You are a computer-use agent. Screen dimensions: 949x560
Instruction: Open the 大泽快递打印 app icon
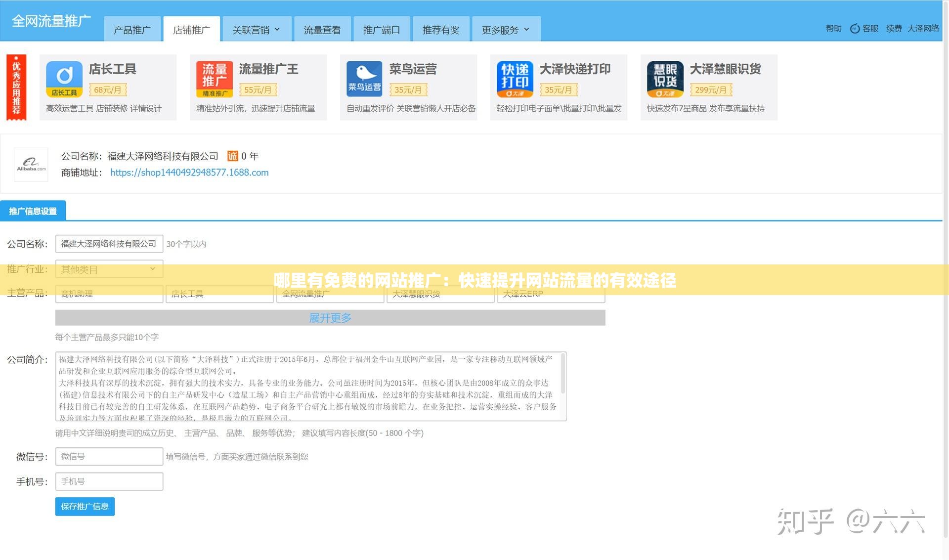pos(515,79)
